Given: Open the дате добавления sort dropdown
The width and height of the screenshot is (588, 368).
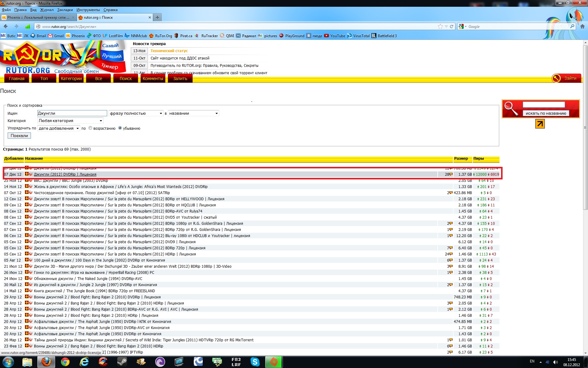Looking at the screenshot, I should (x=58, y=128).
